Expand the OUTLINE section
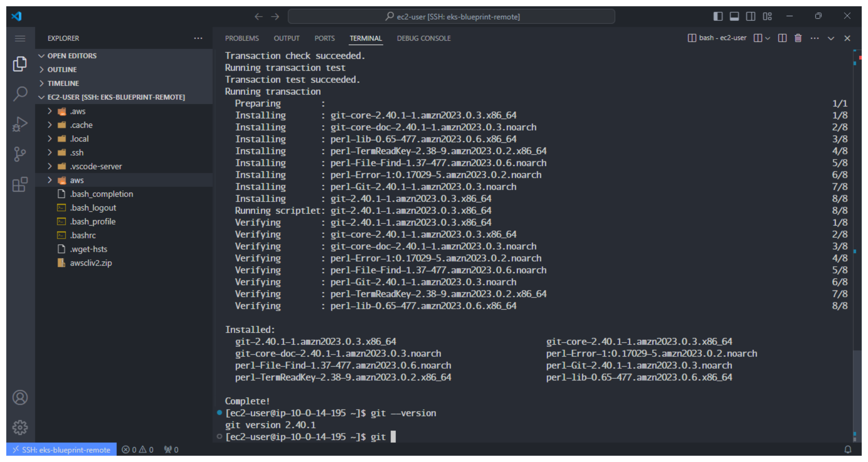The image size is (868, 462). tap(124, 70)
